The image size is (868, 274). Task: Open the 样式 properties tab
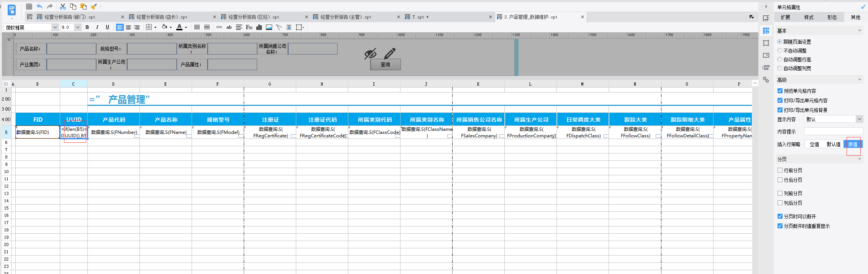pyautogui.click(x=809, y=17)
